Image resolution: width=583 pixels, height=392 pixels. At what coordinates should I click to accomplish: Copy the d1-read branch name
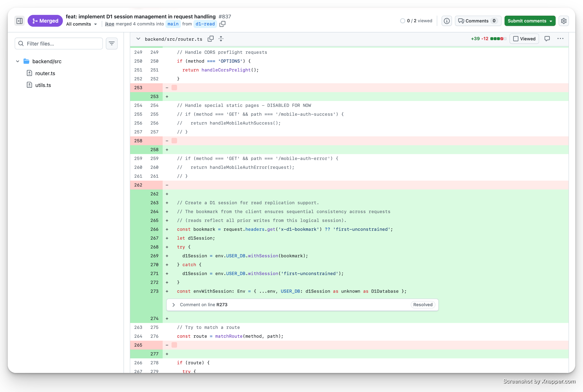pyautogui.click(x=222, y=24)
